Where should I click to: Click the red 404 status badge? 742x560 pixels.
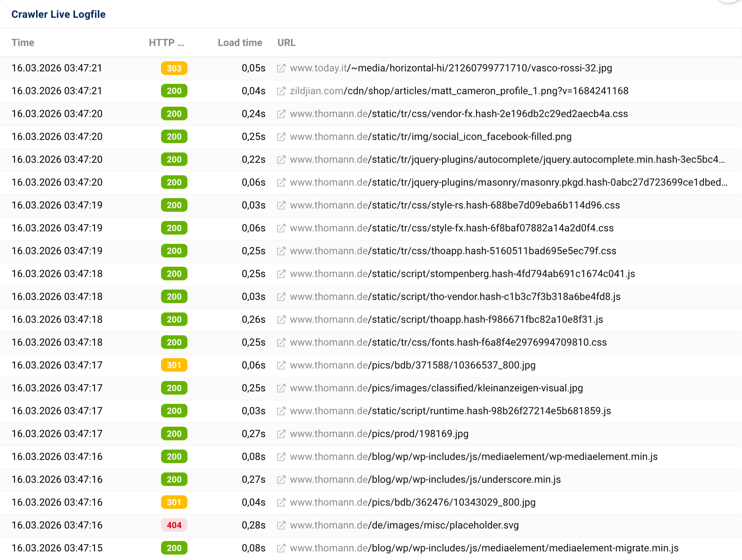click(x=174, y=525)
